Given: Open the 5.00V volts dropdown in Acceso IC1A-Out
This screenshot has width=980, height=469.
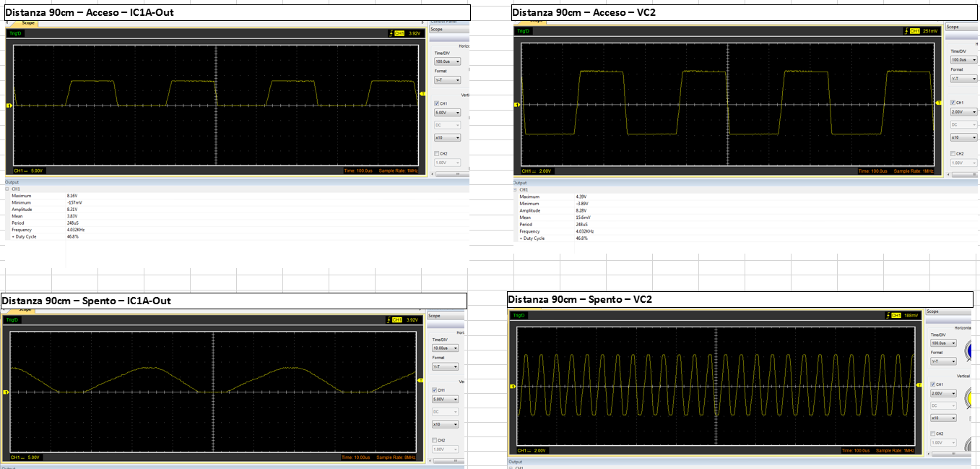Looking at the screenshot, I should [447, 113].
